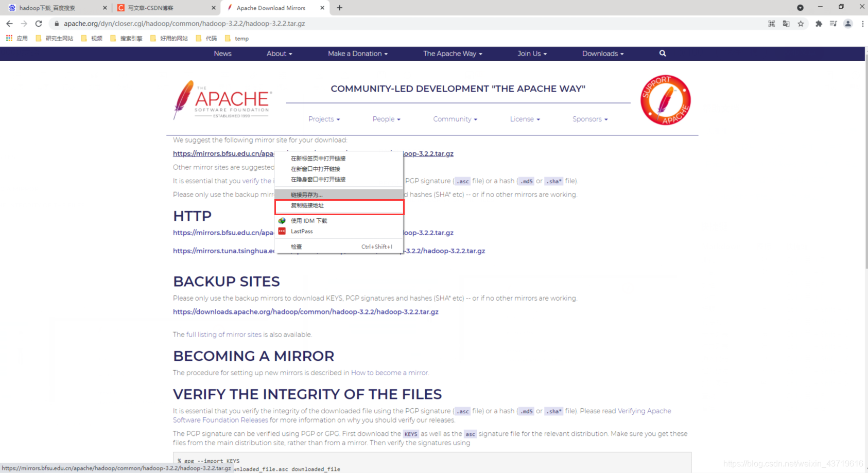Expand the Join Us menu
Image resolution: width=868 pixels, height=473 pixels.
pyautogui.click(x=532, y=54)
